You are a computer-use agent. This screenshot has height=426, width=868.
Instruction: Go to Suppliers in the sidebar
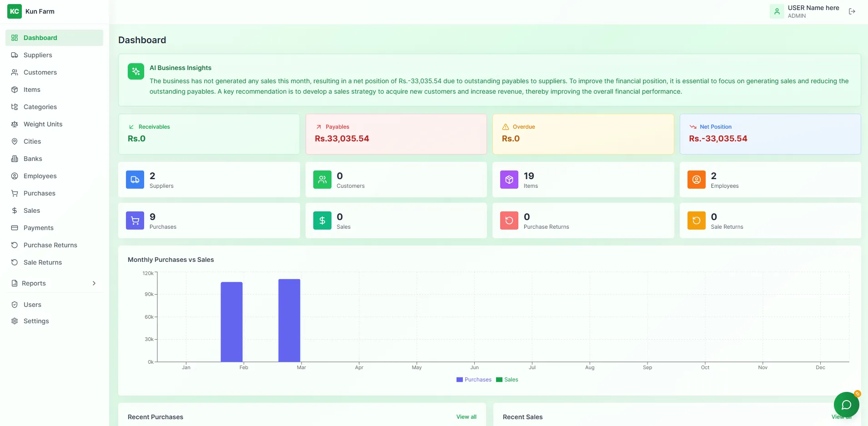(x=55, y=55)
